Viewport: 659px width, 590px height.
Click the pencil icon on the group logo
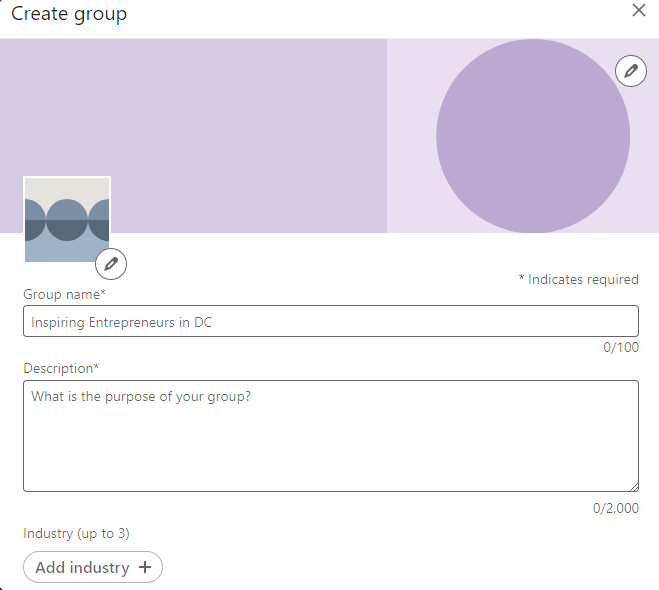coord(111,264)
